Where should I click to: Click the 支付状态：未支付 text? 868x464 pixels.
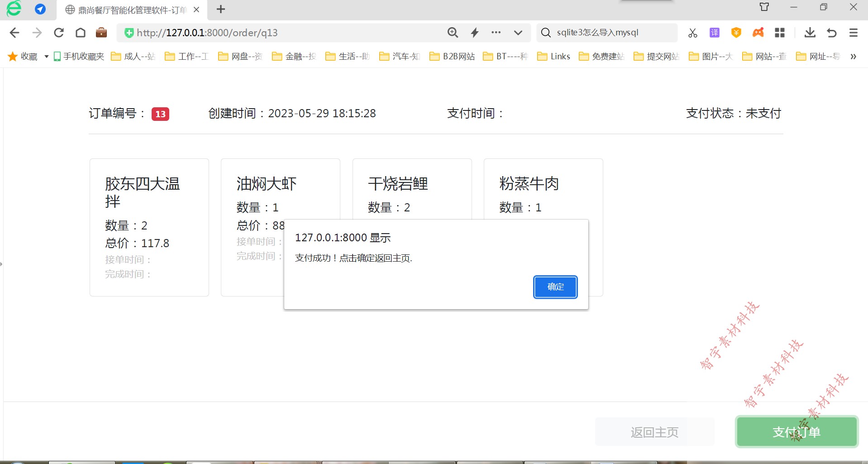(734, 113)
